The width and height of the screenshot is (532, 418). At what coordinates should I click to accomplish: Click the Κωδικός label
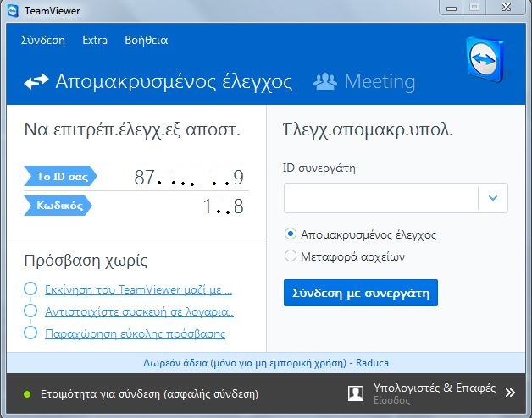point(58,206)
